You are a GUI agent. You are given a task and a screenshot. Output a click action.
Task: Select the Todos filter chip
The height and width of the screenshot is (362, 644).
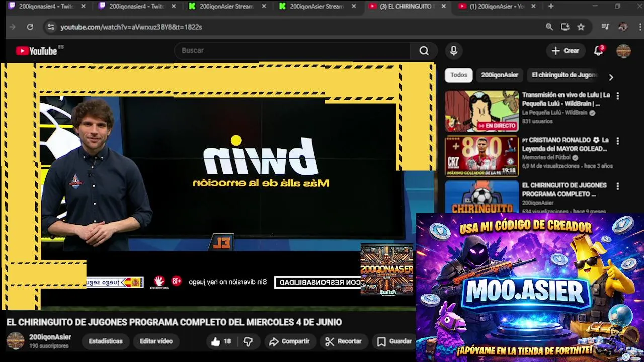459,75
